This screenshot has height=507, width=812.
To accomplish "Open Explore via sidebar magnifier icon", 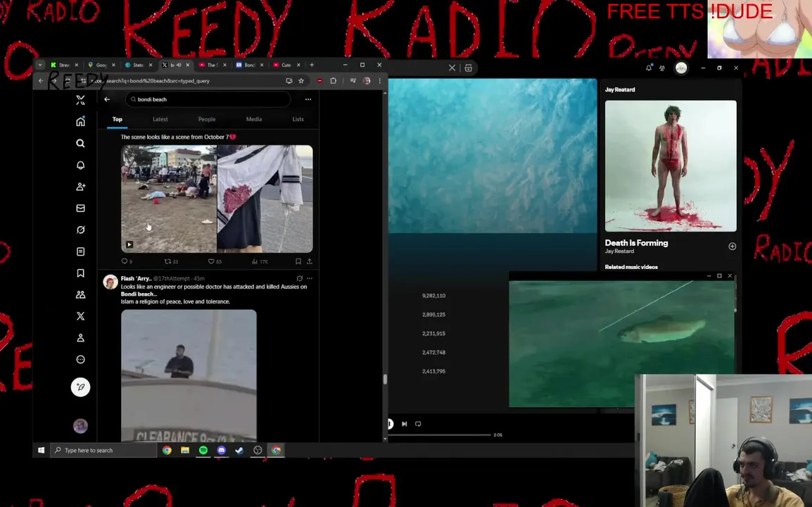I will (80, 143).
